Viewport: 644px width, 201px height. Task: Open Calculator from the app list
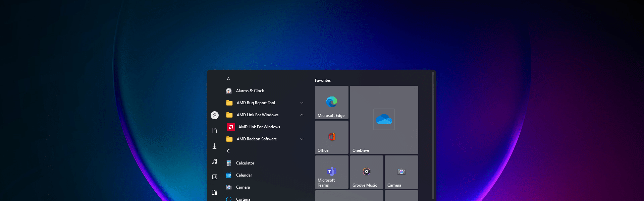coord(265,163)
